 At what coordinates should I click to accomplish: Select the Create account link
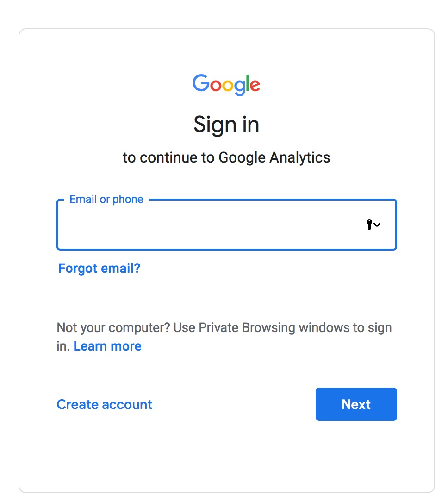pyautogui.click(x=104, y=404)
